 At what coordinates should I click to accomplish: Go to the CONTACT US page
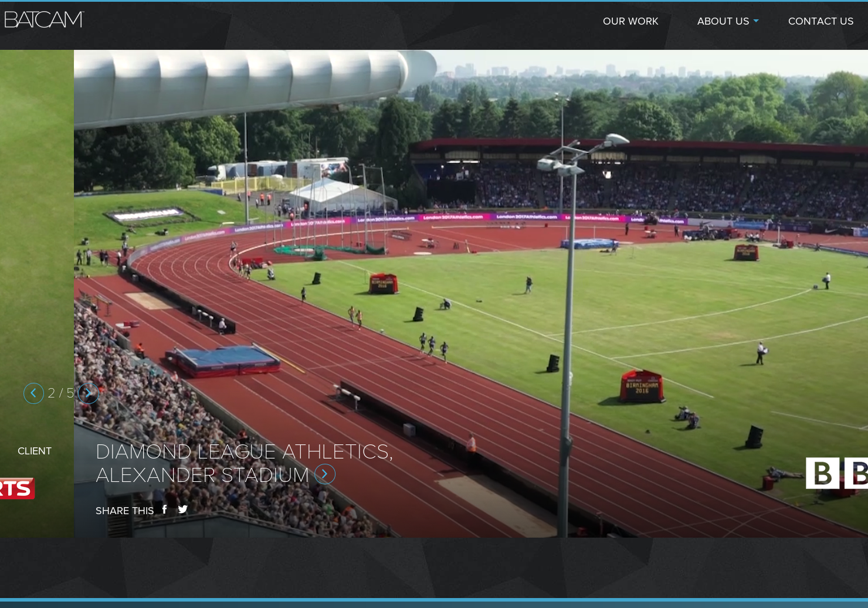click(820, 21)
